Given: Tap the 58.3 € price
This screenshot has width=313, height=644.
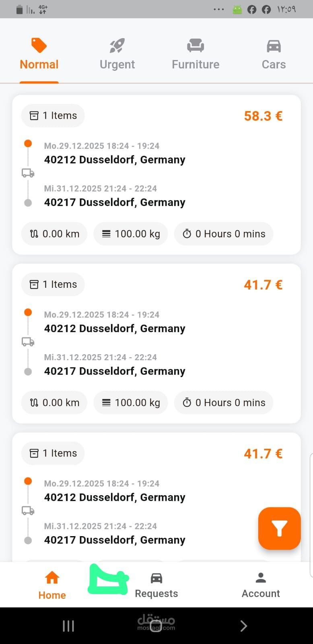Looking at the screenshot, I should 263,116.
